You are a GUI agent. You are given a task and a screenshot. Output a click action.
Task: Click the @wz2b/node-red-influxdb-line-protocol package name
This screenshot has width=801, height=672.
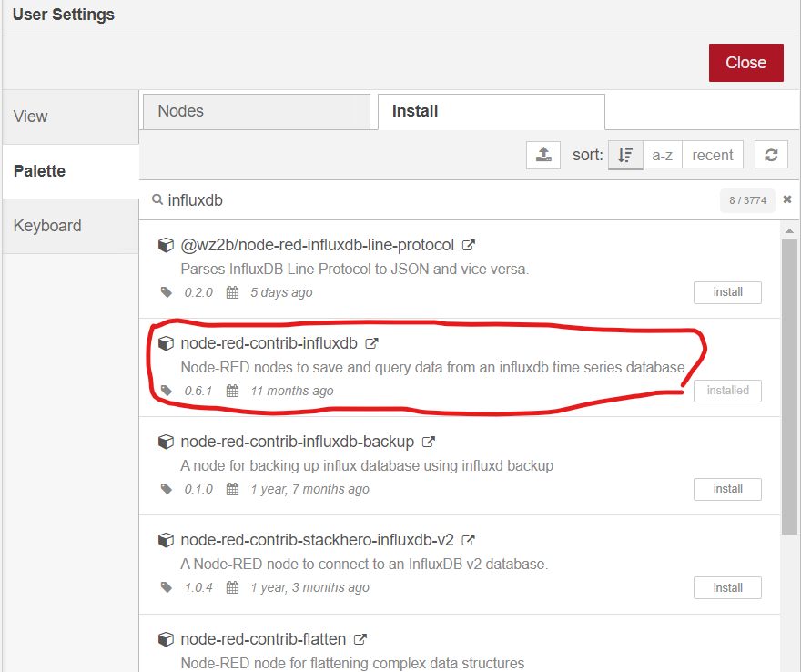[x=318, y=245]
